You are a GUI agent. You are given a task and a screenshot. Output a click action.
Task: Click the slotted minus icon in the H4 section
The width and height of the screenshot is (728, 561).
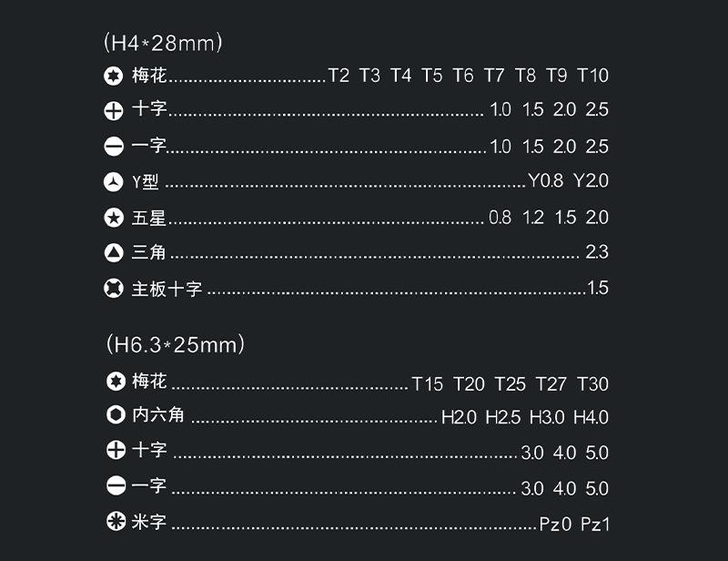(x=113, y=147)
